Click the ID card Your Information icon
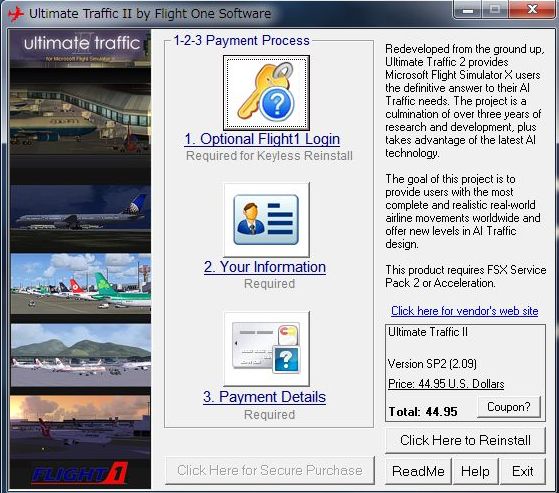The height and width of the screenshot is (493, 559). [x=266, y=220]
